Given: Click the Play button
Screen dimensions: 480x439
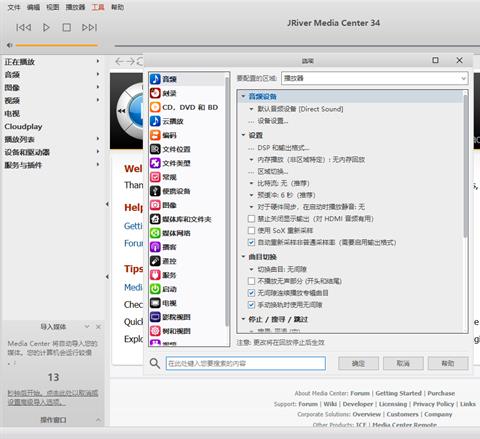Looking at the screenshot, I should (x=46, y=27).
